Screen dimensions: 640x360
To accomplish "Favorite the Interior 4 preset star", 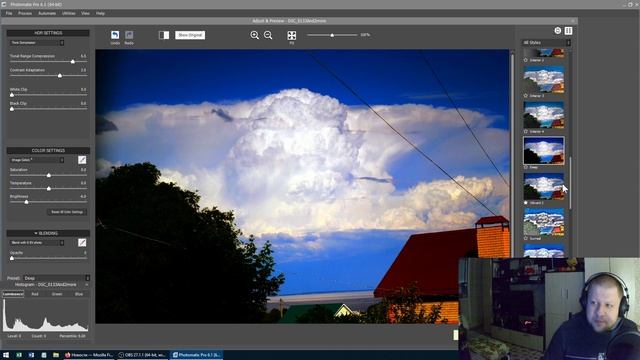I will point(526,131).
